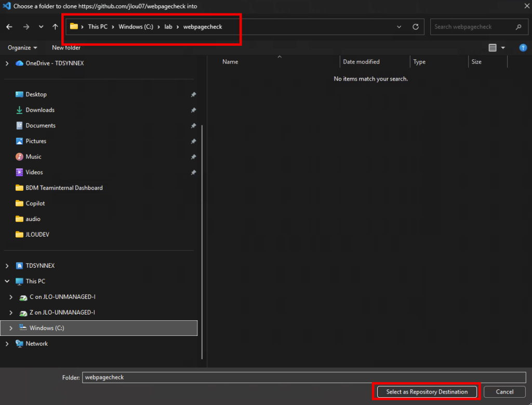Open Downloads in quick access

tap(40, 110)
